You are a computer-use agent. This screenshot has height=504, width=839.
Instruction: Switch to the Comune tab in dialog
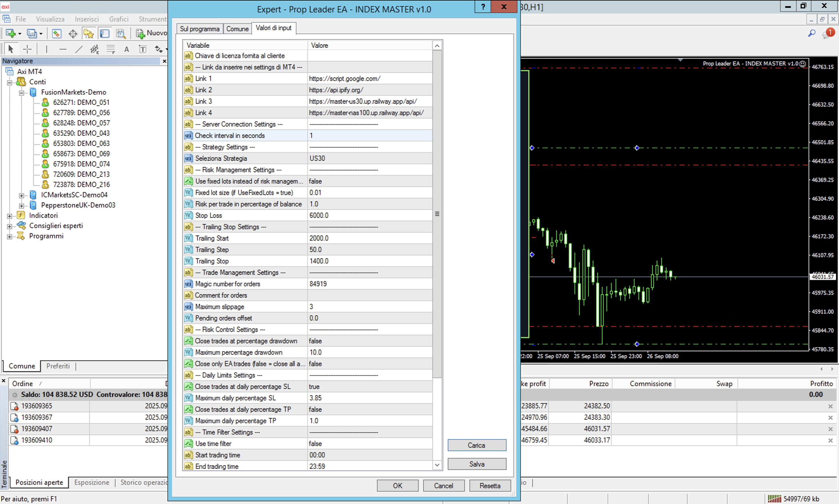tap(237, 29)
